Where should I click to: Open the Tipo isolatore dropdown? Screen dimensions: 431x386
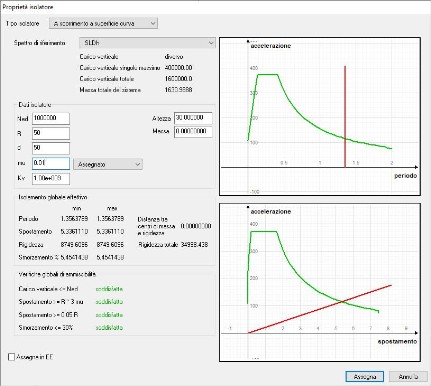point(103,23)
